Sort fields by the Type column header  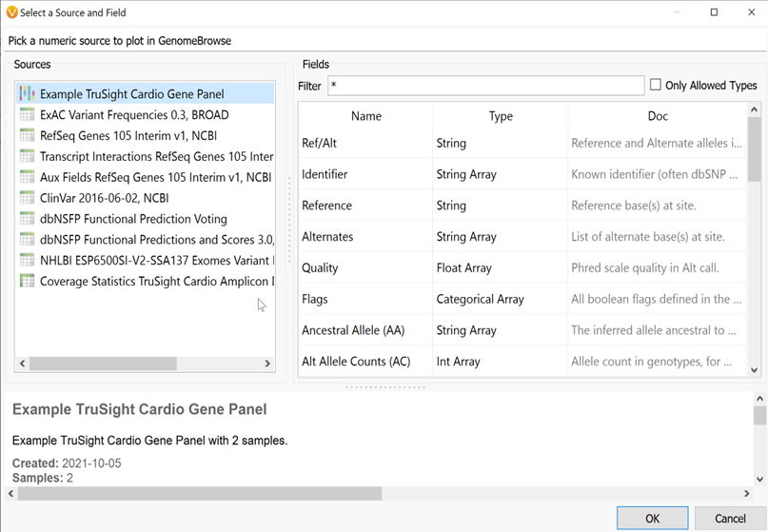tap(501, 116)
